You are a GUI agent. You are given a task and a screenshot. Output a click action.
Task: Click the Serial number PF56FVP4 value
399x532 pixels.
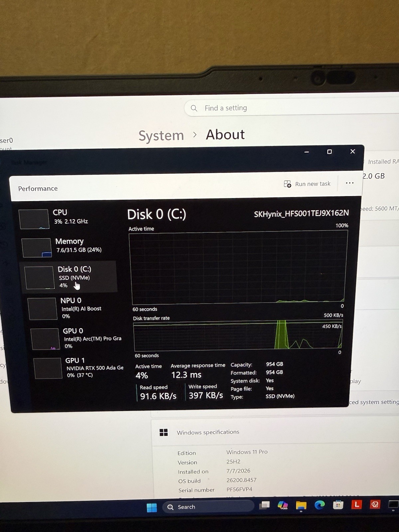pyautogui.click(x=239, y=489)
